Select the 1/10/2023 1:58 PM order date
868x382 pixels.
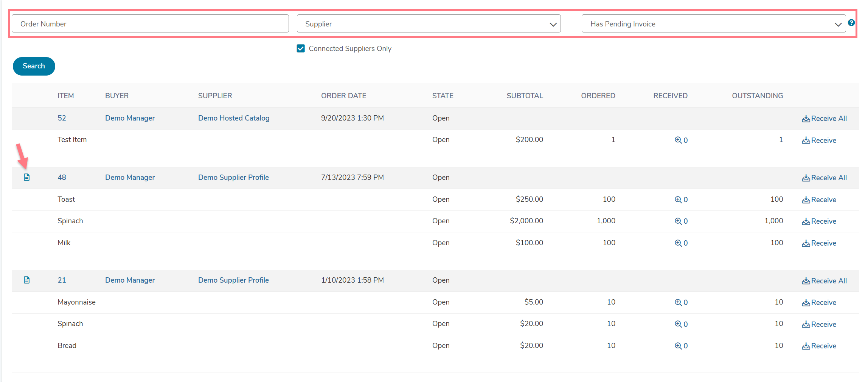tap(352, 280)
